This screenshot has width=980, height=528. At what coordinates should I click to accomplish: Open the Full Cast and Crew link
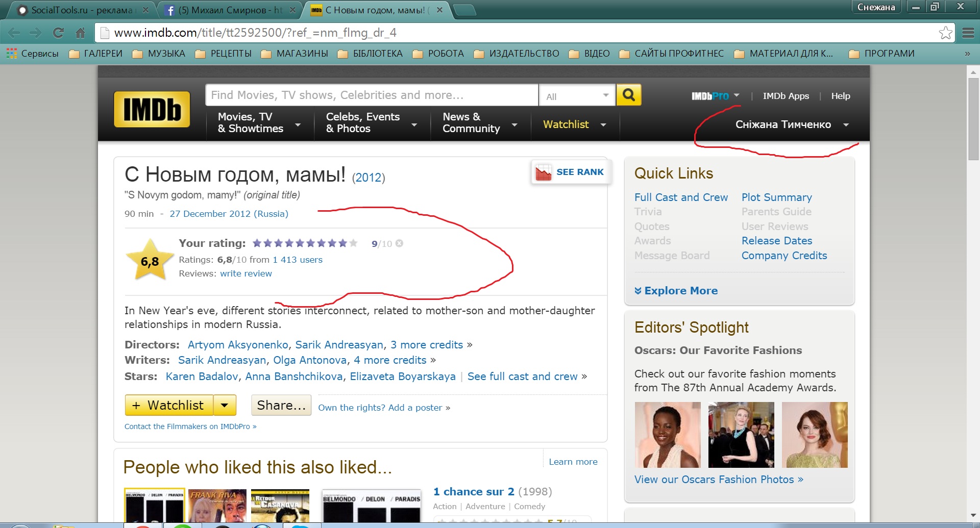pos(681,197)
